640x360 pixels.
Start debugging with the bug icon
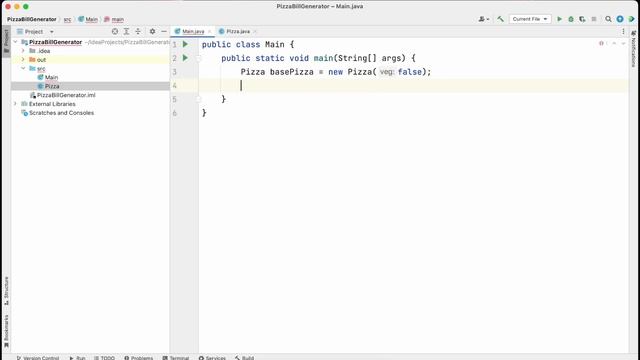pyautogui.click(x=571, y=19)
